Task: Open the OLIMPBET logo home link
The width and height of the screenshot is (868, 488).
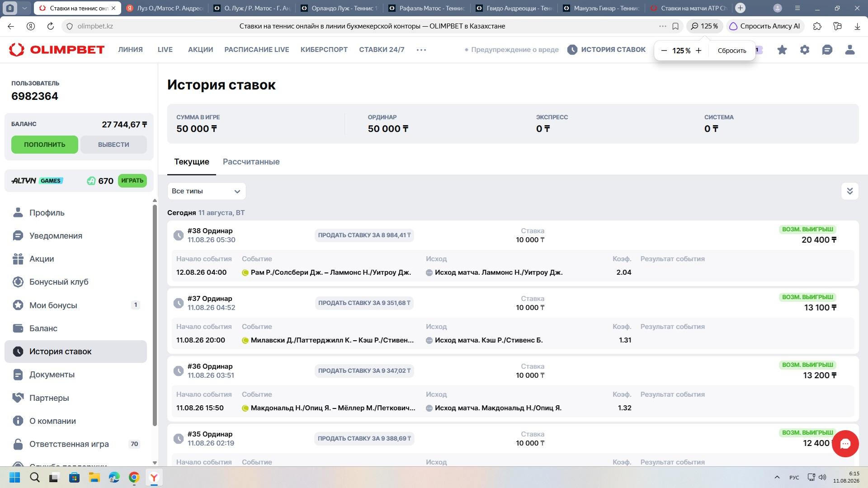Action: click(x=57, y=50)
